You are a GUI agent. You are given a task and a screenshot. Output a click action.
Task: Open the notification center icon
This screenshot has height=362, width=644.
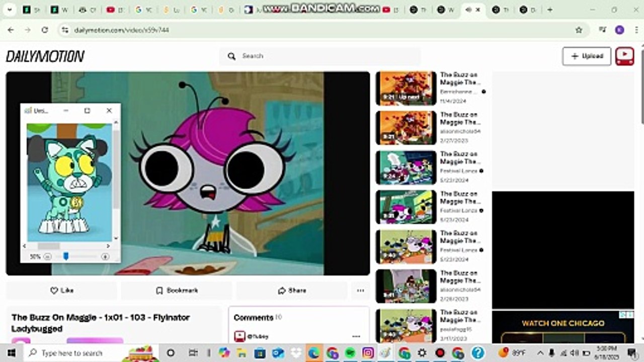pos(632,353)
